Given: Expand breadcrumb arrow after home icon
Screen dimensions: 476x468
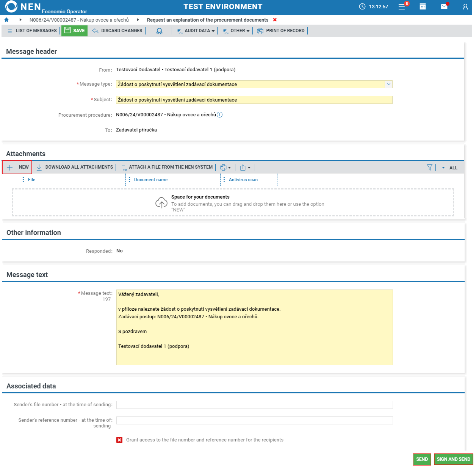Looking at the screenshot, I should tap(20, 20).
